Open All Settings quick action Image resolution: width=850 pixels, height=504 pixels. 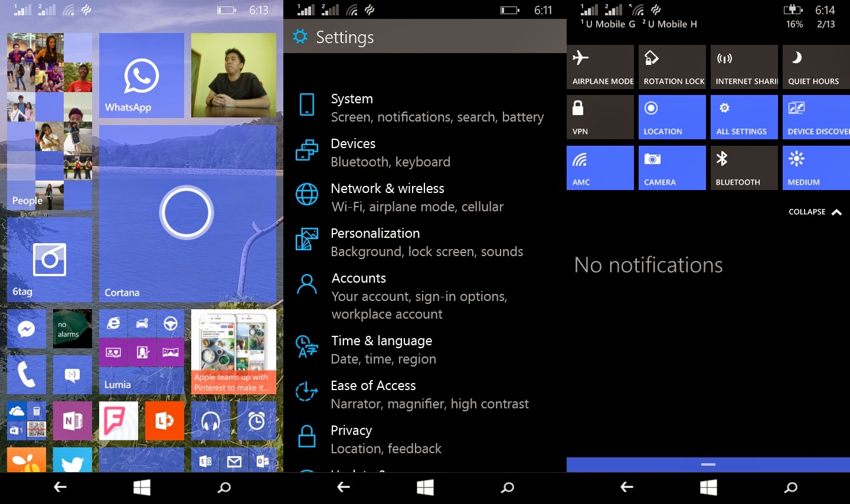[x=744, y=117]
